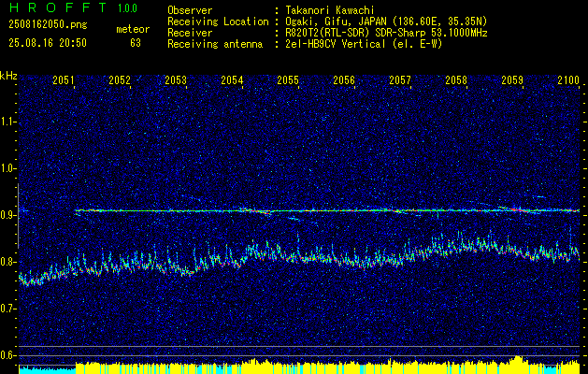Viewport: 588px width, 374px height.
Task: Select the version number 1.0.0
Action: [127, 7]
